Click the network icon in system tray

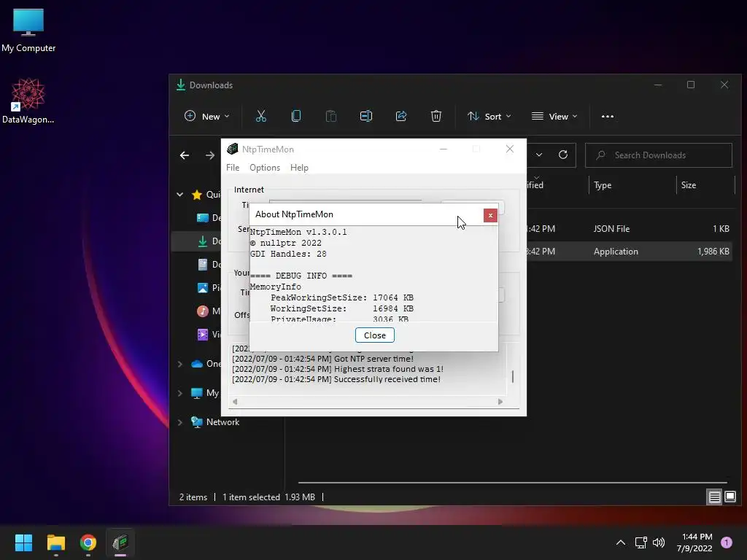(x=640, y=542)
